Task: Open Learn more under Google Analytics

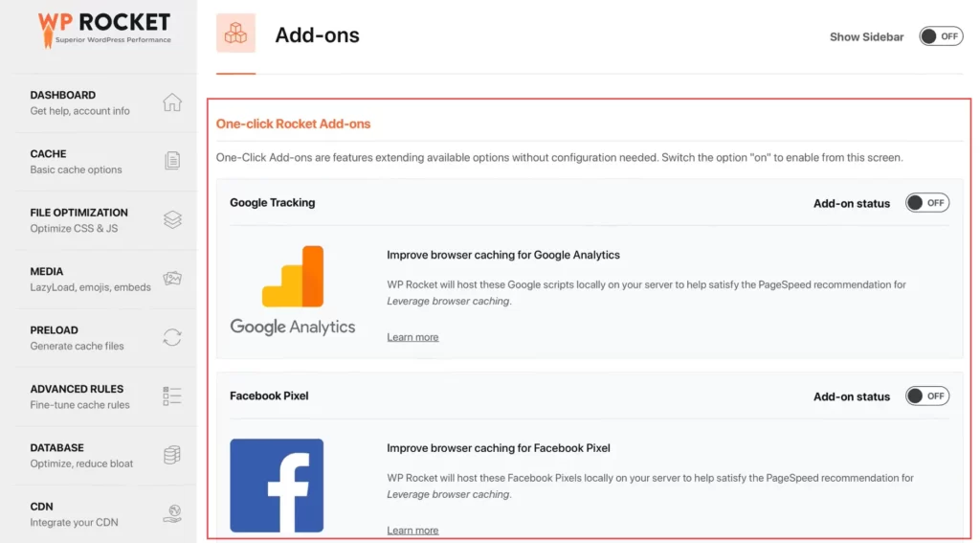Action: tap(412, 337)
